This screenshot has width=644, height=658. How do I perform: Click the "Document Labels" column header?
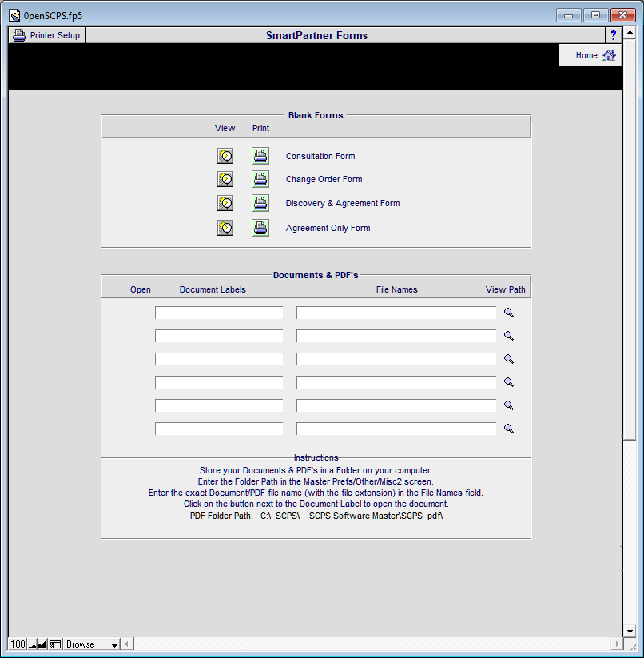213,289
